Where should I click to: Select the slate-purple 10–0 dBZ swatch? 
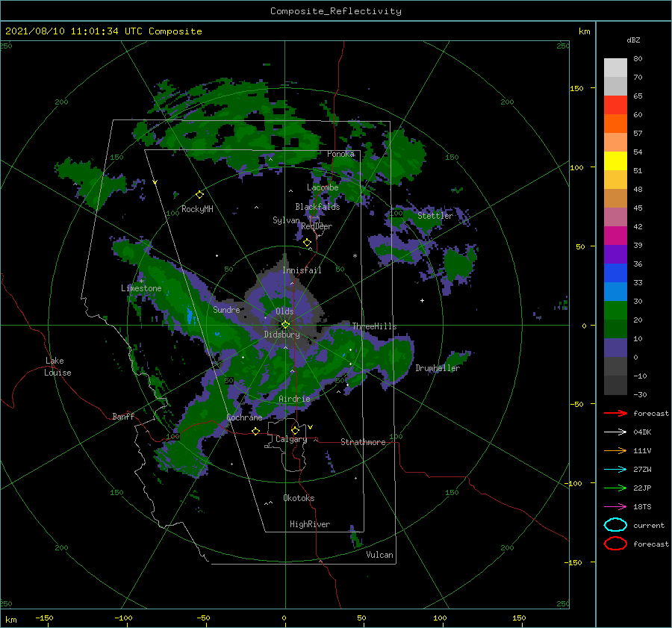pyautogui.click(x=615, y=348)
